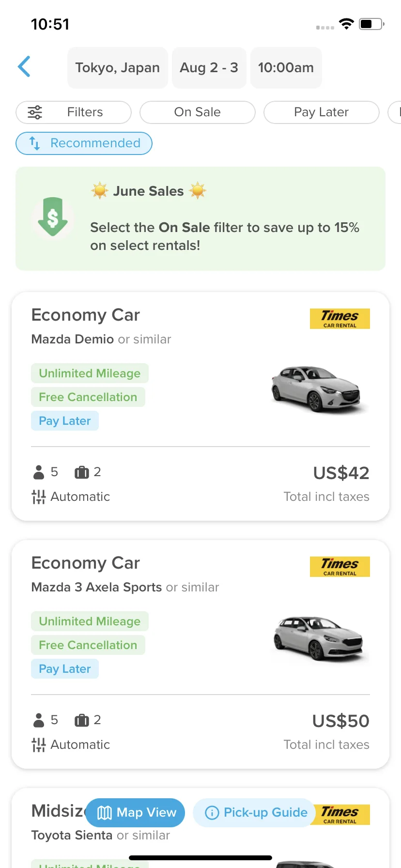Tap the sort arrows icon beside Recommended

pyautogui.click(x=34, y=143)
